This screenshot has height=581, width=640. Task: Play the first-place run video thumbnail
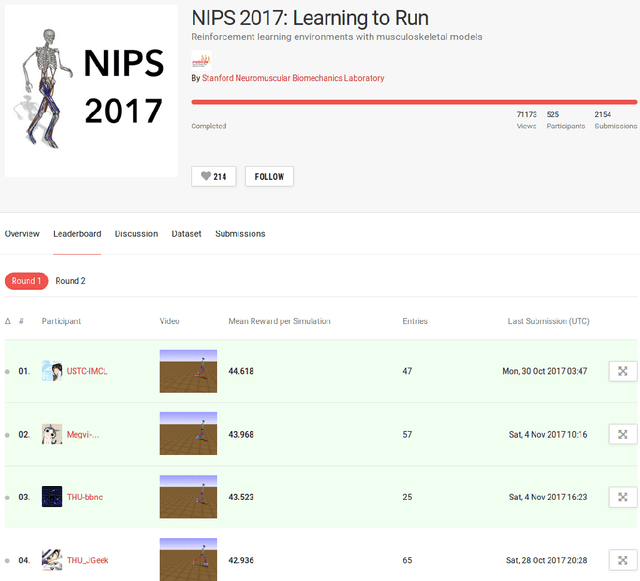[x=188, y=371]
